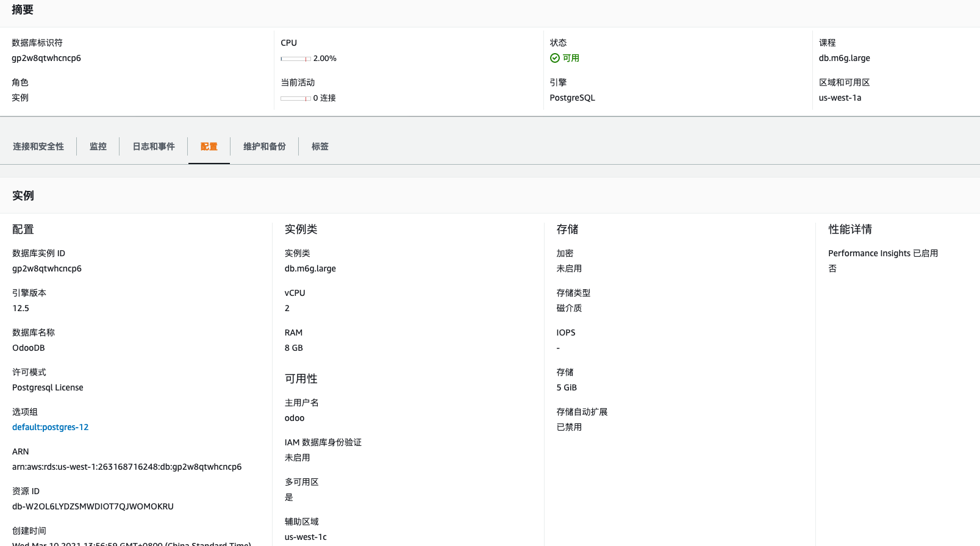Open the 连接和安全性 tab

tap(38, 146)
